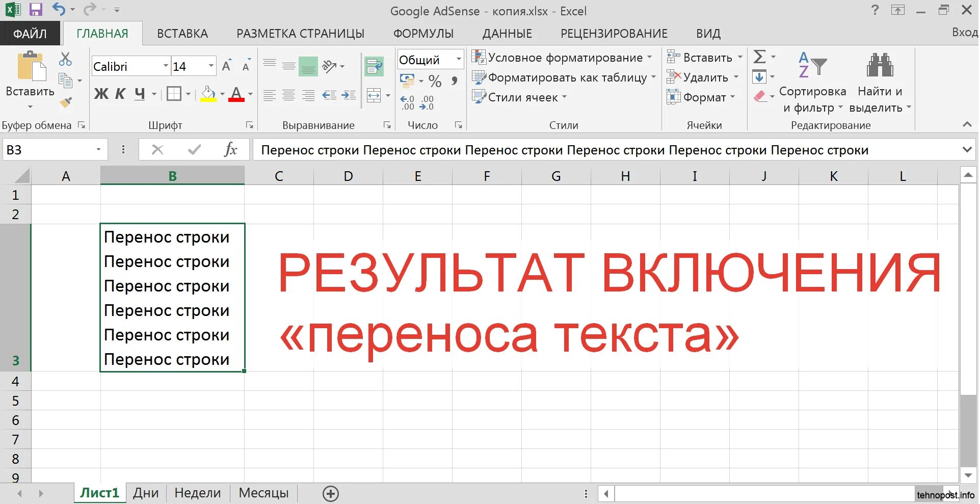Click the Decrease decimal icon
The height and width of the screenshot is (504, 980).
tap(427, 102)
